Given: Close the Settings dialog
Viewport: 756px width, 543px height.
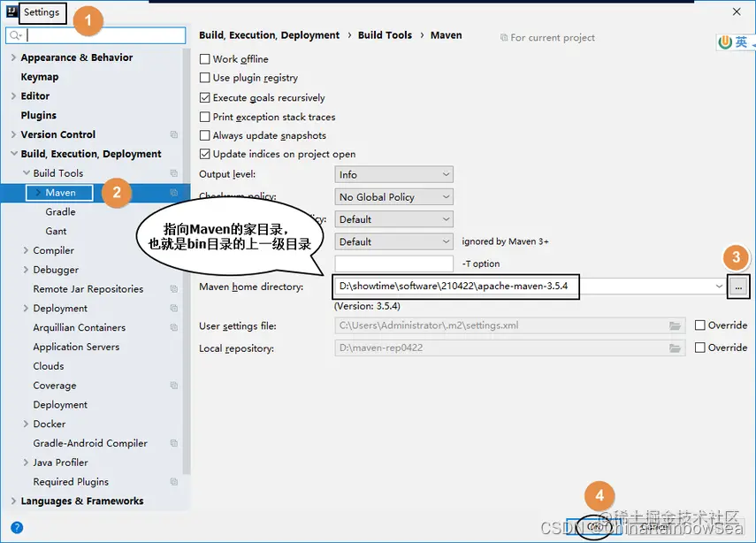Looking at the screenshot, I should click(737, 11).
